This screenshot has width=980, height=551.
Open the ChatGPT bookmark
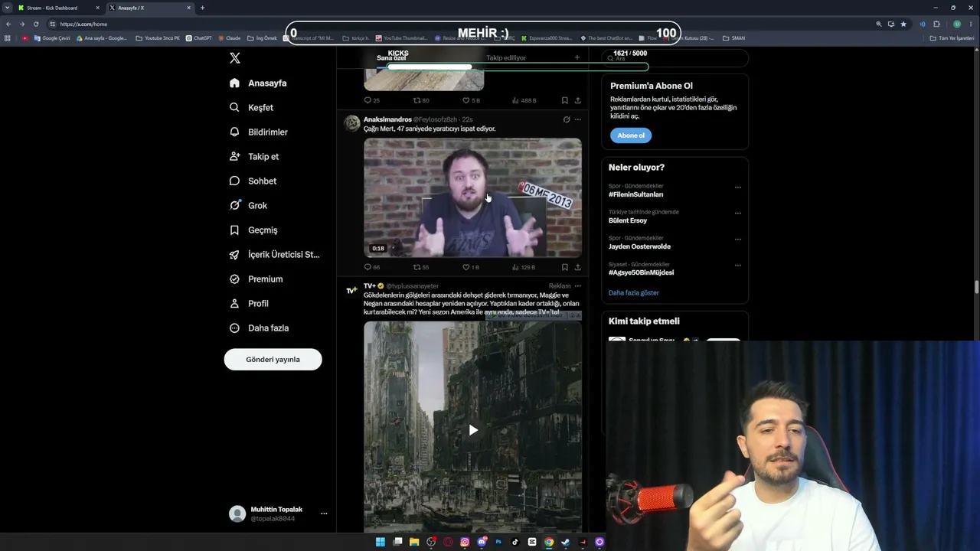coord(198,37)
